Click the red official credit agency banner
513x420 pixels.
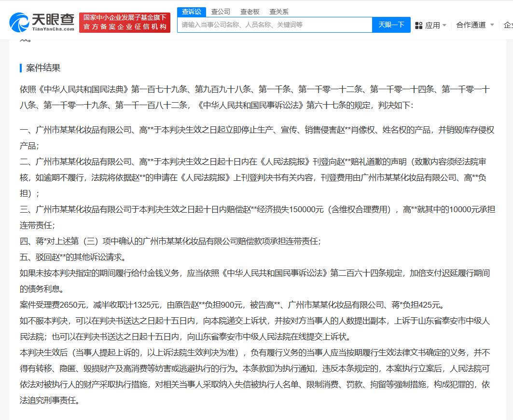125,23
